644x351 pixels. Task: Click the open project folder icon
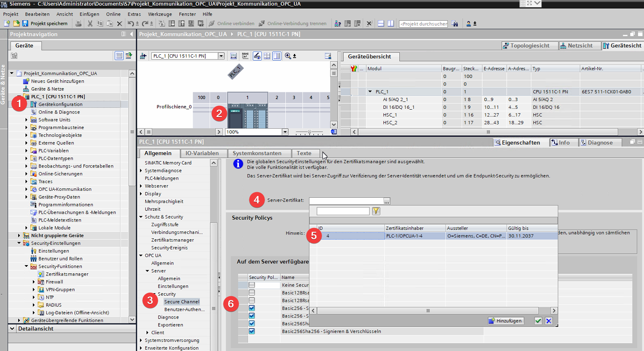16,23
